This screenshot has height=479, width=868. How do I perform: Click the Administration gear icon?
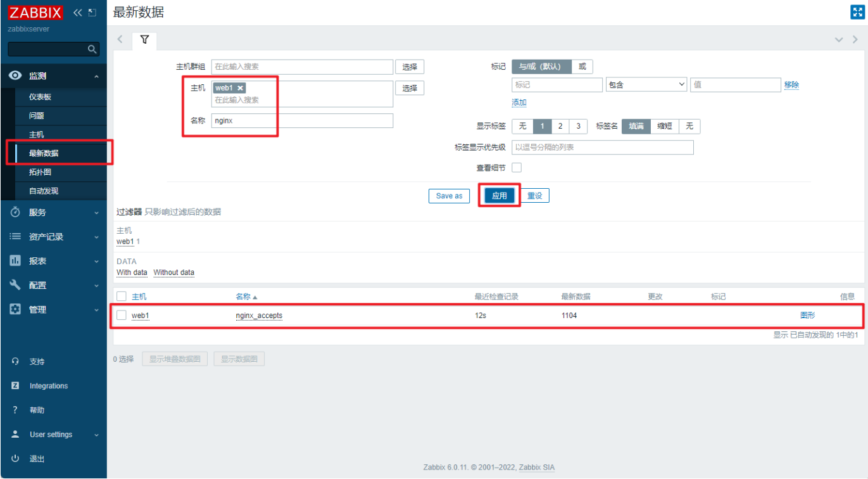(16, 309)
